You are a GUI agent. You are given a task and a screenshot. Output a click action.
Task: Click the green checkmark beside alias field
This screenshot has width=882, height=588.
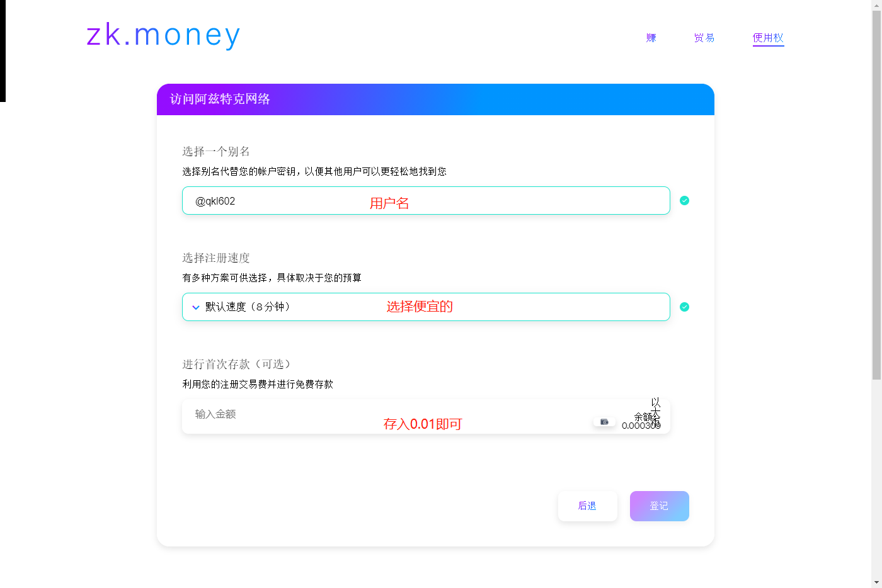click(x=684, y=200)
